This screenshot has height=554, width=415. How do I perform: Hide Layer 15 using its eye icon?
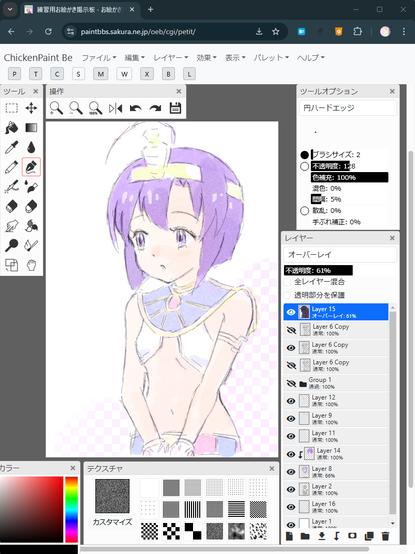(x=291, y=312)
